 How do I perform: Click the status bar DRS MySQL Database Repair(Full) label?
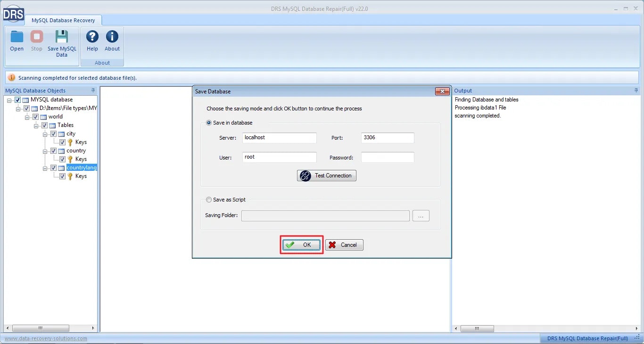coord(587,338)
